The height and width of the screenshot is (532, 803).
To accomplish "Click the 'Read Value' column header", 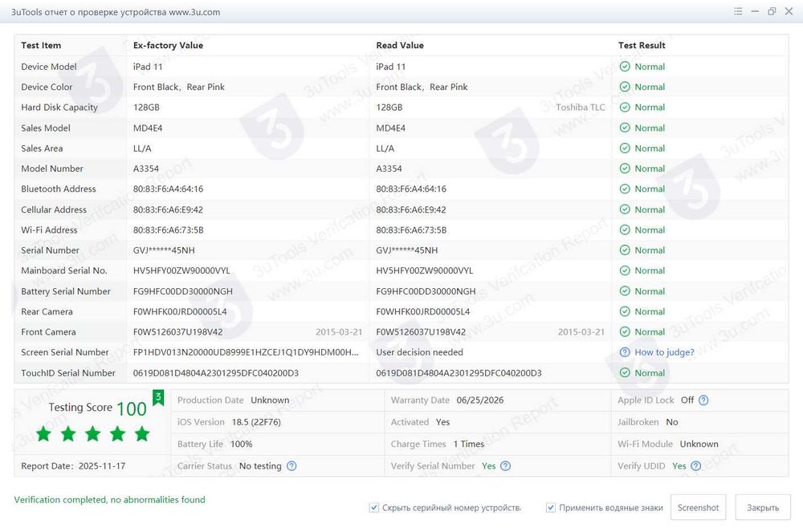I will point(400,45).
